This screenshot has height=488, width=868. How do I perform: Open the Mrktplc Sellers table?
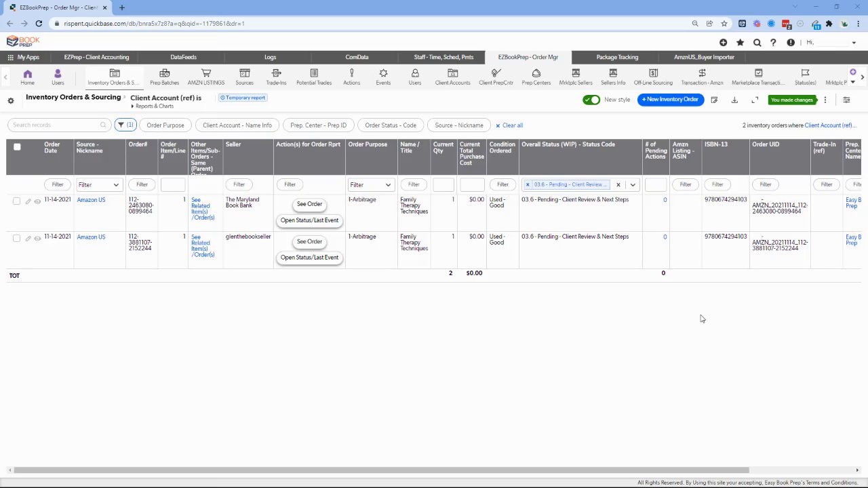click(576, 77)
